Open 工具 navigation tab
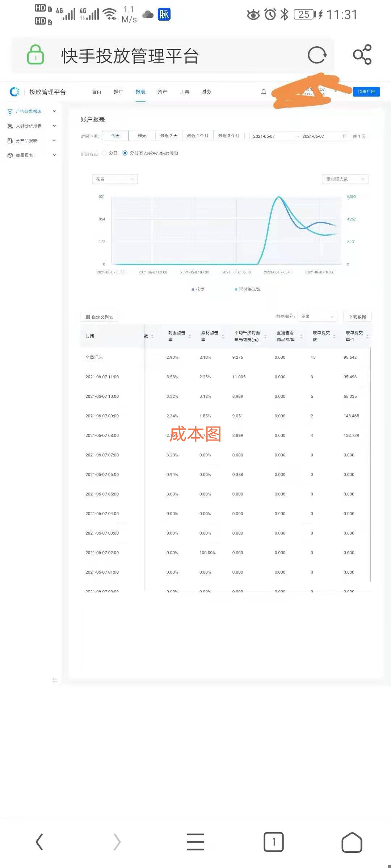 pyautogui.click(x=185, y=92)
